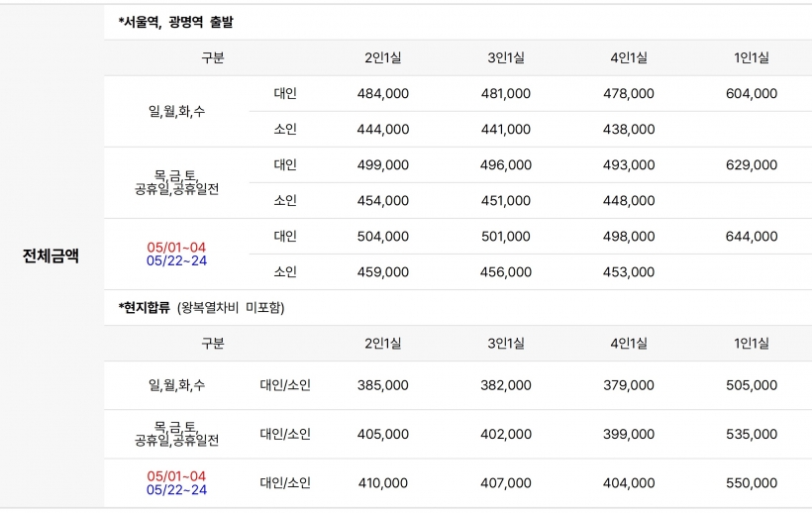Click the 496,000 price for 3인1실
Viewport: 812px width, 513px height.
pyautogui.click(x=505, y=165)
